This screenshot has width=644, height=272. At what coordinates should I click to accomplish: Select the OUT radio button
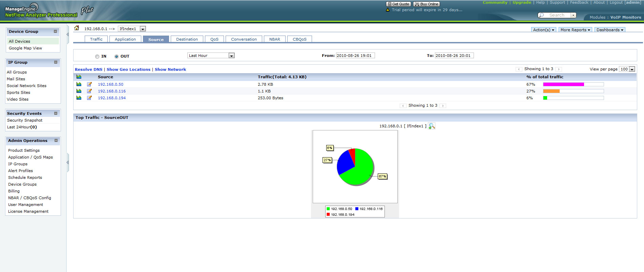(117, 57)
